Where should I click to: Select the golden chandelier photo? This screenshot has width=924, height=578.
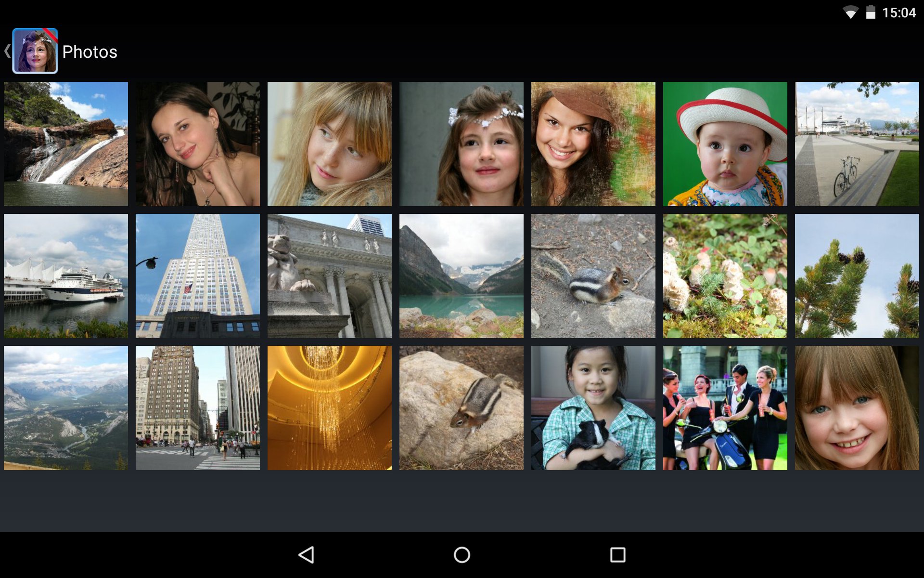330,408
